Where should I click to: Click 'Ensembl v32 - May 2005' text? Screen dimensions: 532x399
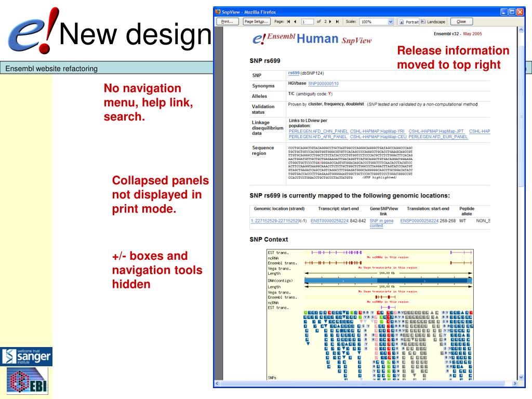[x=458, y=34]
